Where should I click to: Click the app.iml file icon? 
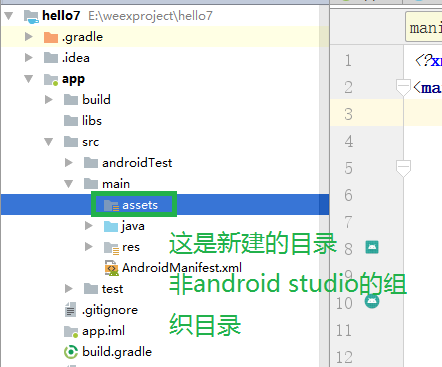click(71, 331)
